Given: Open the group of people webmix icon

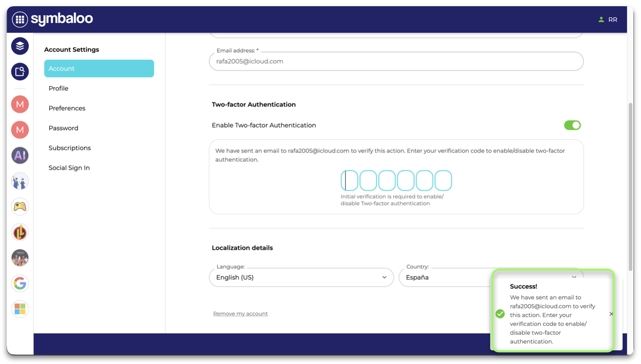Looking at the screenshot, I should 20,258.
